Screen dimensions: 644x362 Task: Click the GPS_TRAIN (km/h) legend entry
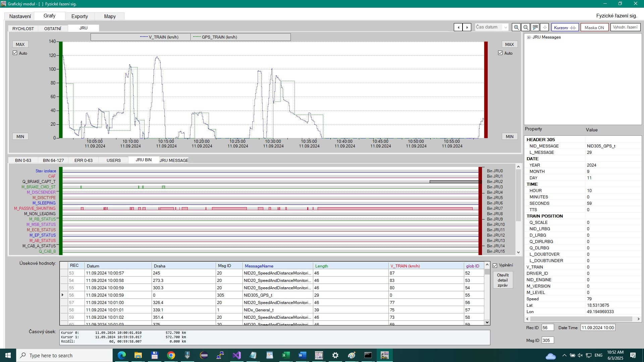click(215, 37)
